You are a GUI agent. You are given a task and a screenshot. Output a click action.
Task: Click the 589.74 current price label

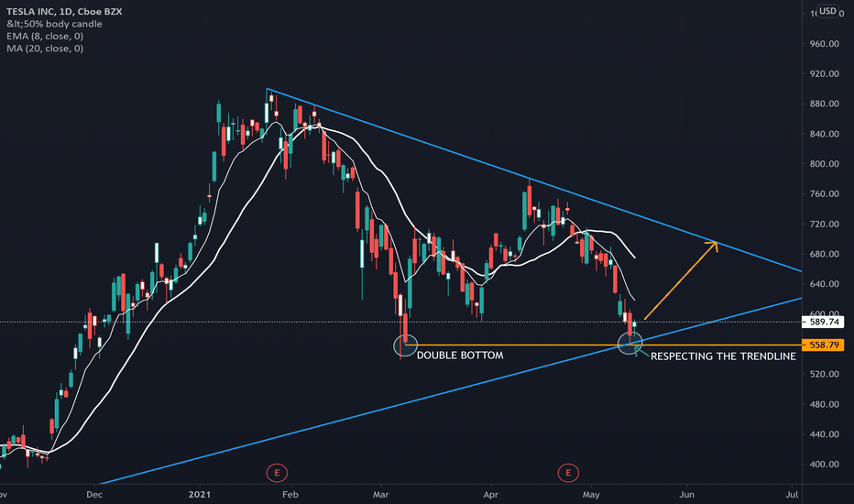[x=824, y=322]
